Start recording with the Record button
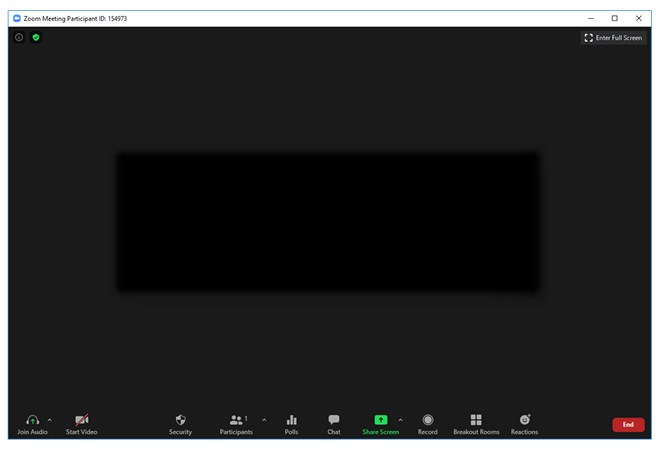 pyautogui.click(x=428, y=421)
